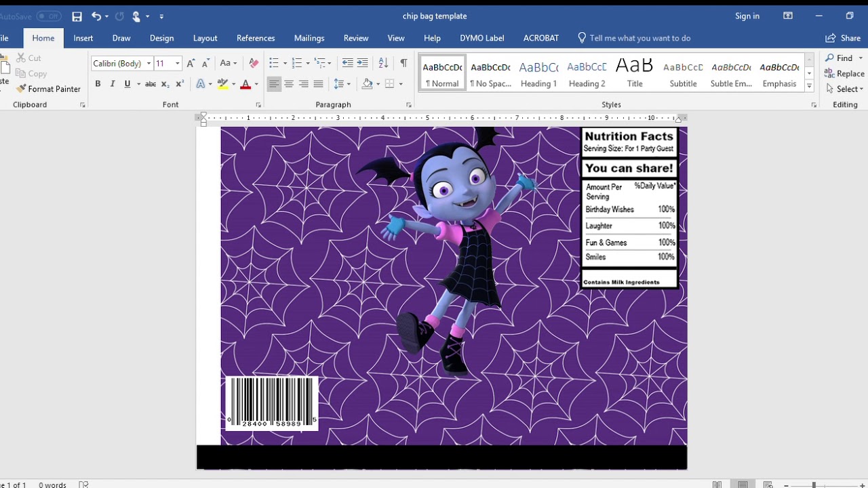The height and width of the screenshot is (488, 868).
Task: Open Font dialog launcher
Action: tap(258, 105)
